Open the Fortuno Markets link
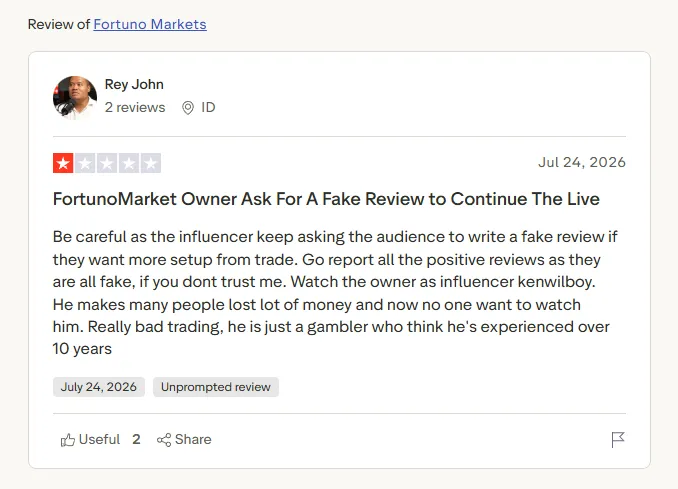Viewport: 678px width, 489px height. pos(150,24)
